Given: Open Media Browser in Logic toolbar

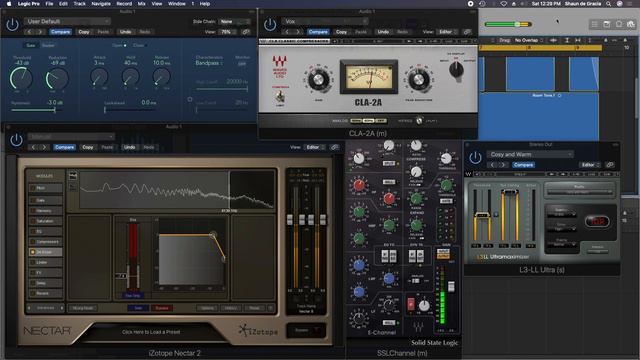Looking at the screenshot, I should 631,24.
